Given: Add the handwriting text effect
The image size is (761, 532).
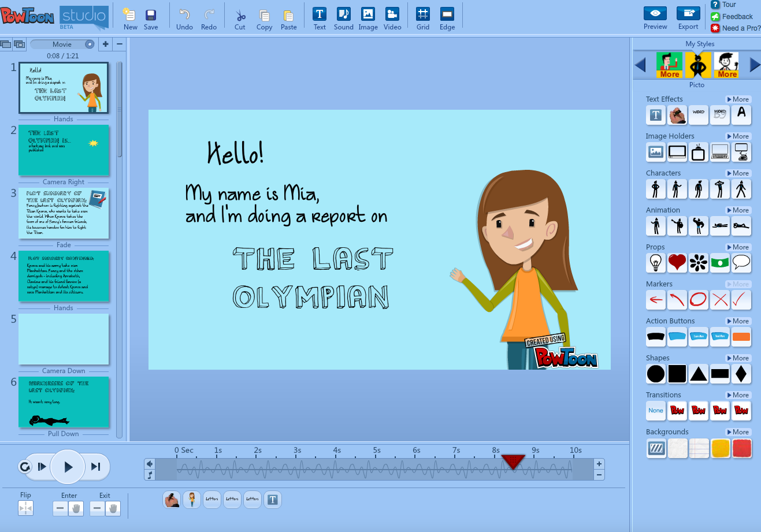Looking at the screenshot, I should click(677, 116).
